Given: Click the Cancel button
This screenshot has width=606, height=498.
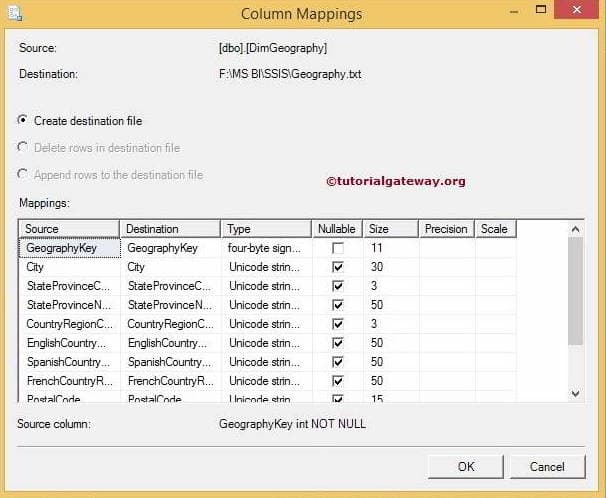Looking at the screenshot, I should point(547,467).
